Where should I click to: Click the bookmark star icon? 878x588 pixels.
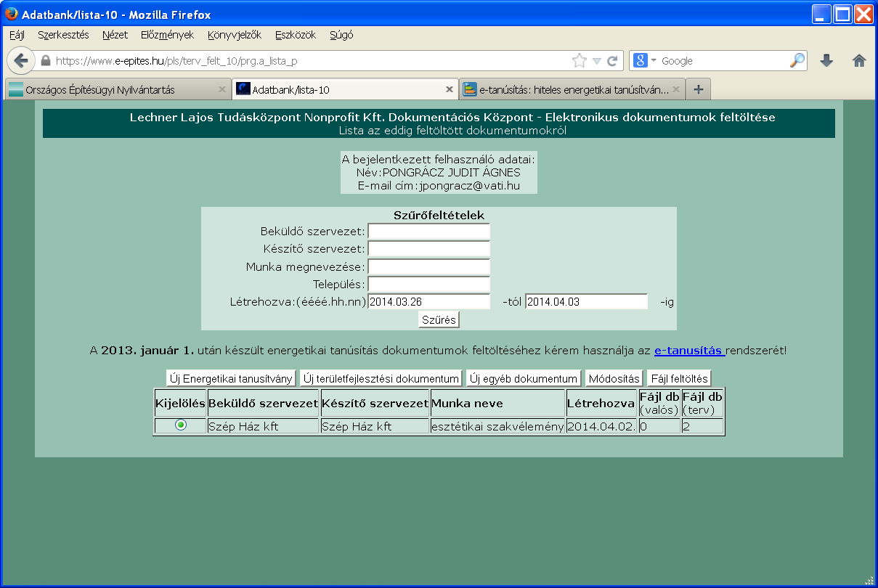point(579,61)
